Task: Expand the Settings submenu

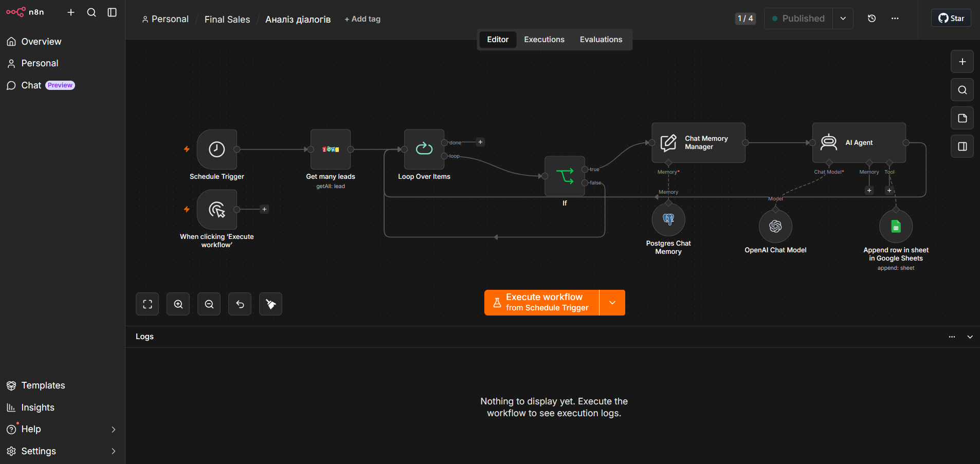Action: [x=114, y=451]
